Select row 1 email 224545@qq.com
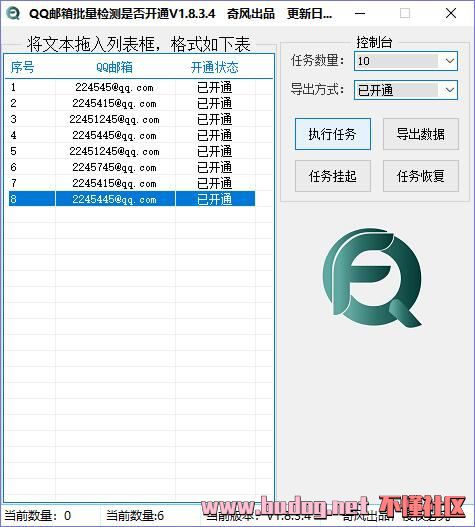This screenshot has width=475, height=527. (114, 88)
